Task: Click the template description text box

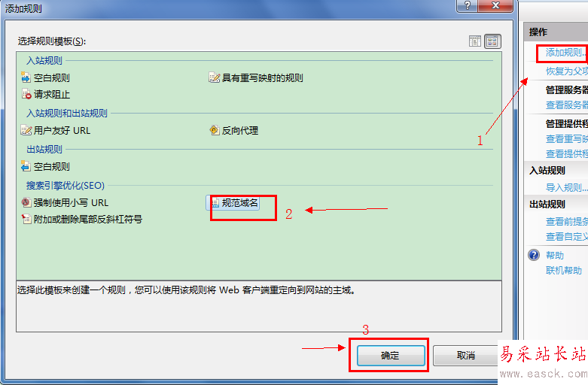Action: (259, 306)
